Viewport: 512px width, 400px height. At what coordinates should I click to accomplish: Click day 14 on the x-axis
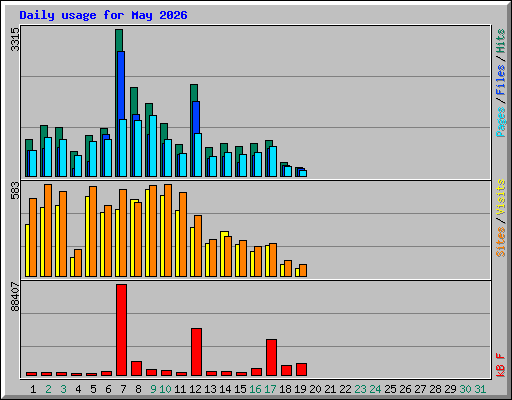pyautogui.click(x=225, y=389)
